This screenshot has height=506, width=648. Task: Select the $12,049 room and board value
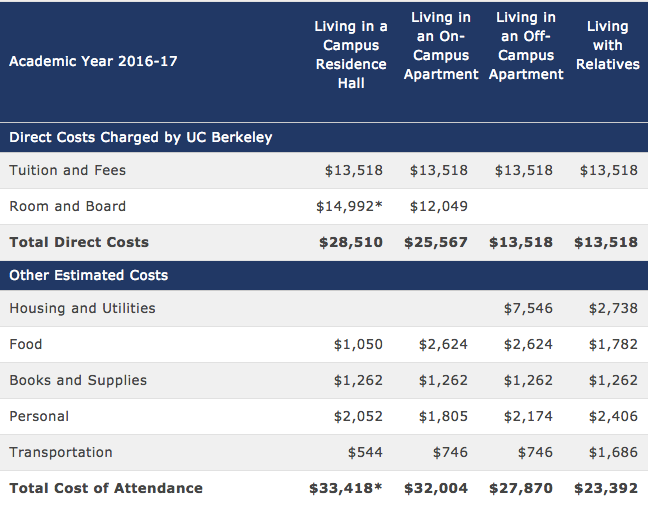pos(438,206)
